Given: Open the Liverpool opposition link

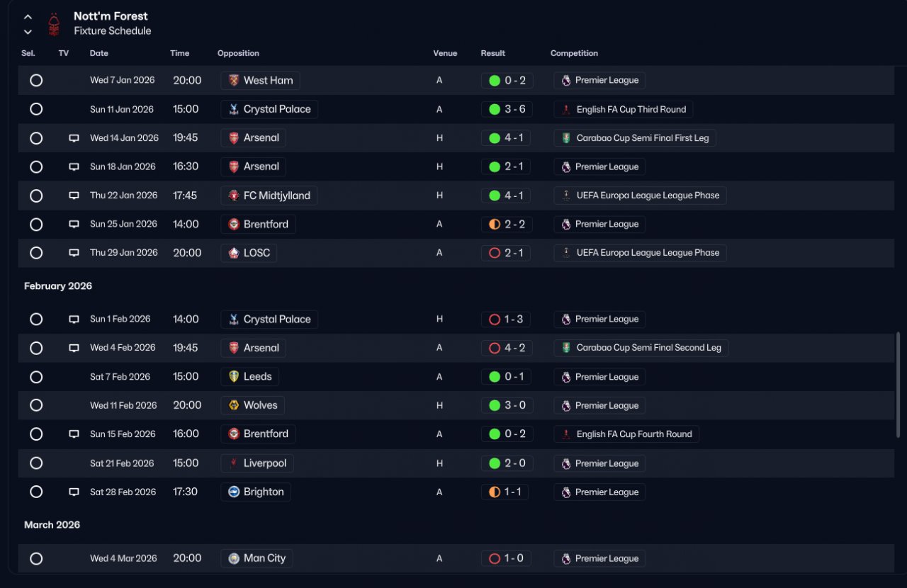Looking at the screenshot, I should (x=257, y=463).
